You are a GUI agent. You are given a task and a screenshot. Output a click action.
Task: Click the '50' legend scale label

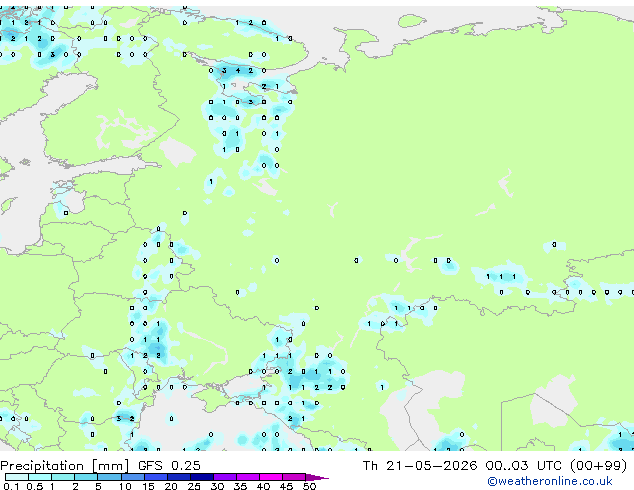point(309,486)
